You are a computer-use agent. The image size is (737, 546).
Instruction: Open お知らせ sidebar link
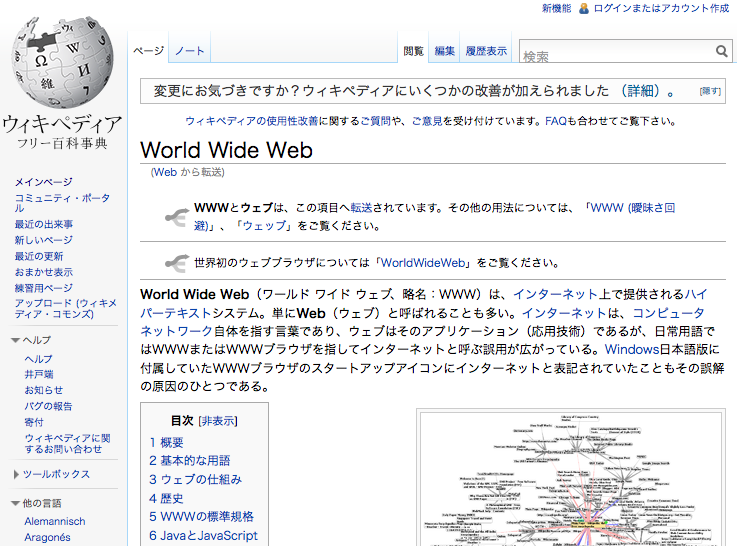[x=43, y=390]
